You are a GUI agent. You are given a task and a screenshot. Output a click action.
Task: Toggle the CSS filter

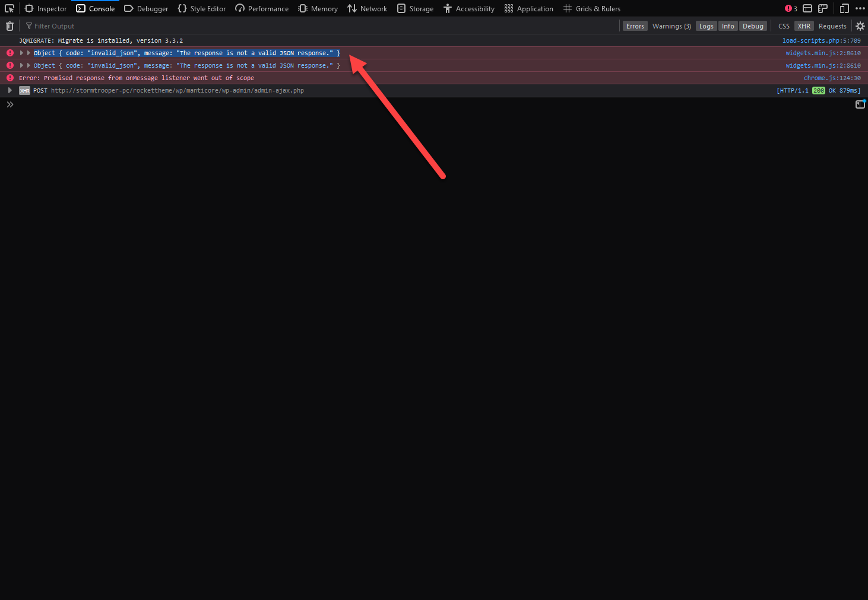click(x=784, y=26)
